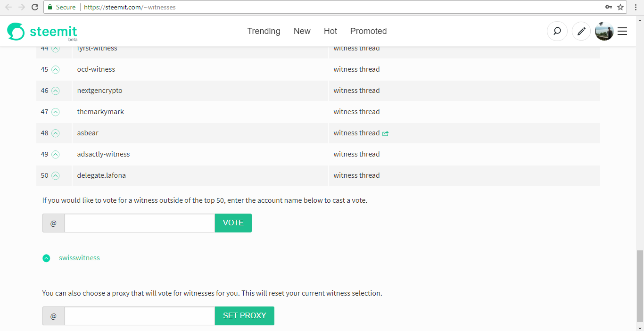
Task: Click the page vertical scrollbar thumb
Action: coord(639,285)
